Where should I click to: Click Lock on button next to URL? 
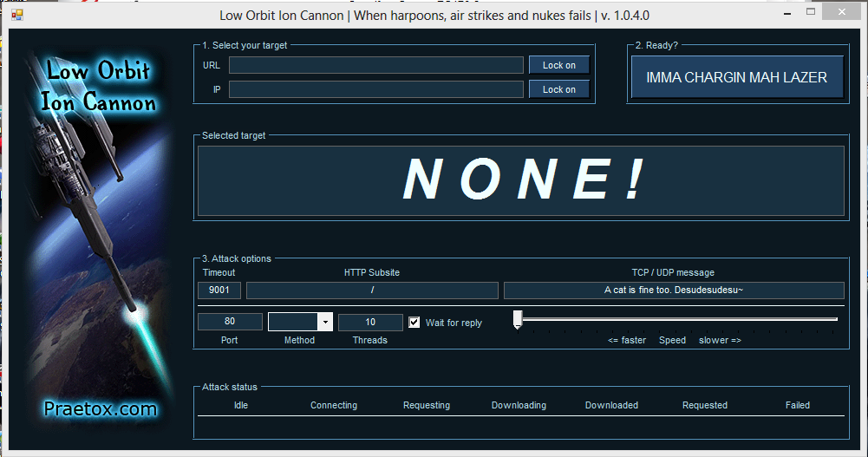pyautogui.click(x=559, y=65)
